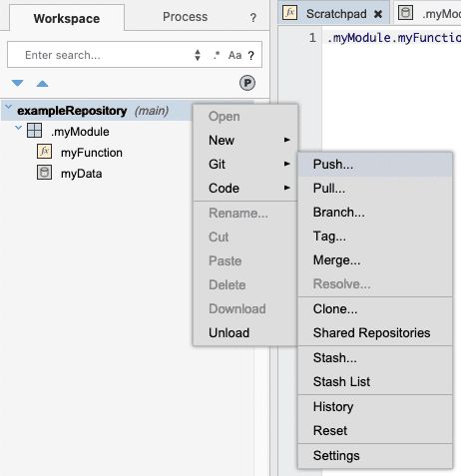Choose Unload from the context menu

(x=245, y=332)
